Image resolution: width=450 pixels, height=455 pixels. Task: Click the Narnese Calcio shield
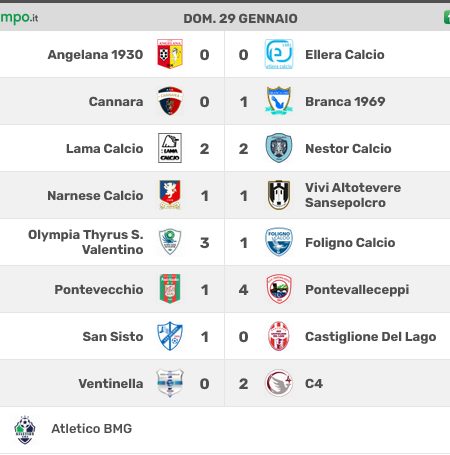coord(170,195)
